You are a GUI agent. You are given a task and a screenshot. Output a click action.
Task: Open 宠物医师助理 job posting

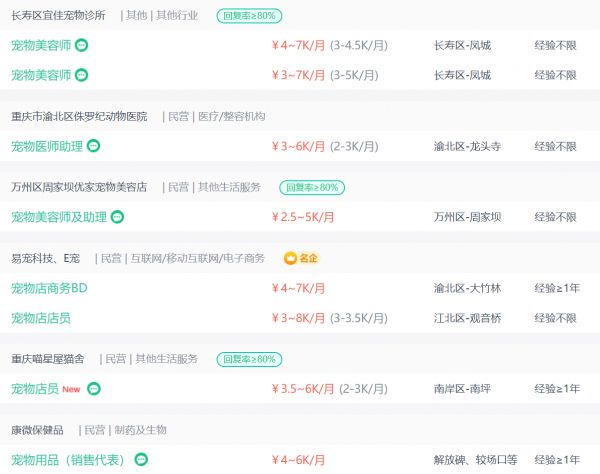[47, 146]
